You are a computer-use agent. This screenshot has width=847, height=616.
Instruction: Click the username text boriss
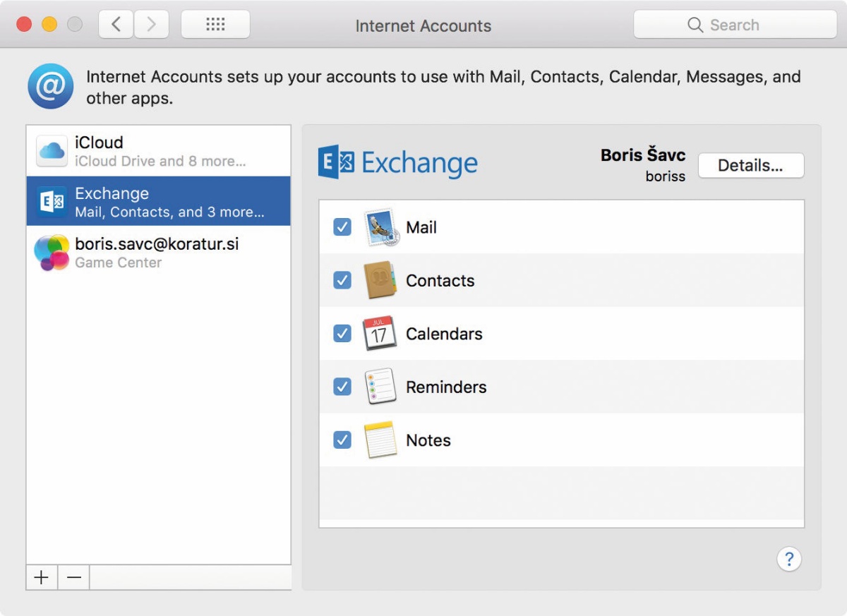[666, 176]
